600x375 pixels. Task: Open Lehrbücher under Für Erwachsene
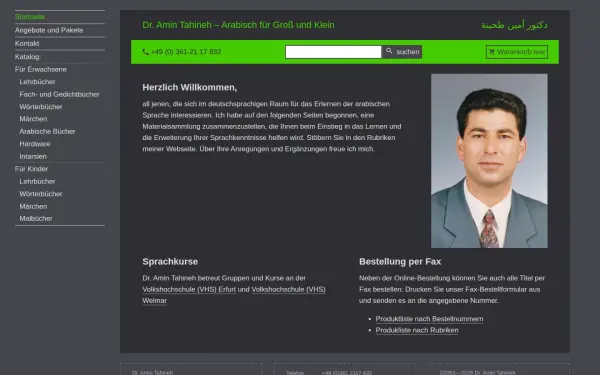(x=37, y=82)
